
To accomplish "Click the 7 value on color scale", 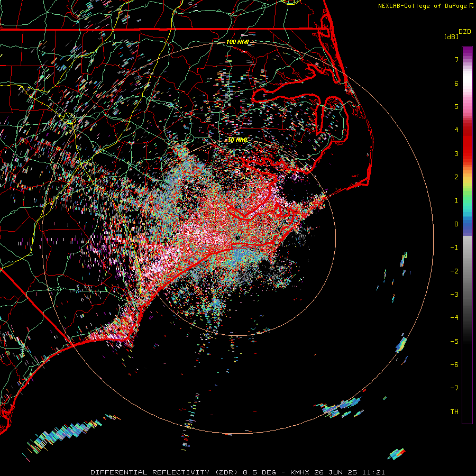I will (456, 59).
